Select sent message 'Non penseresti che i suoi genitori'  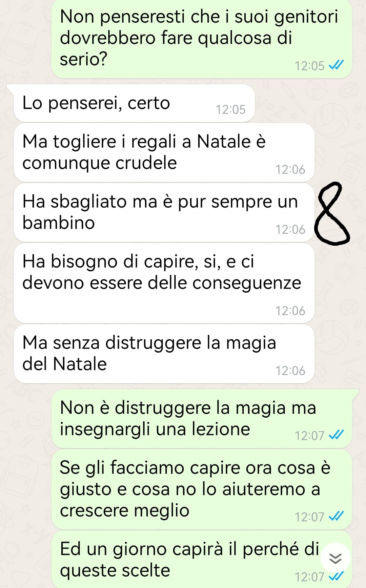(202, 39)
